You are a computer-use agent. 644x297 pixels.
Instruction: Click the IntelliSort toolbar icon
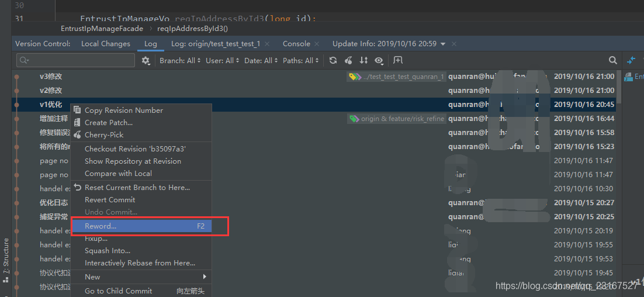point(363,60)
